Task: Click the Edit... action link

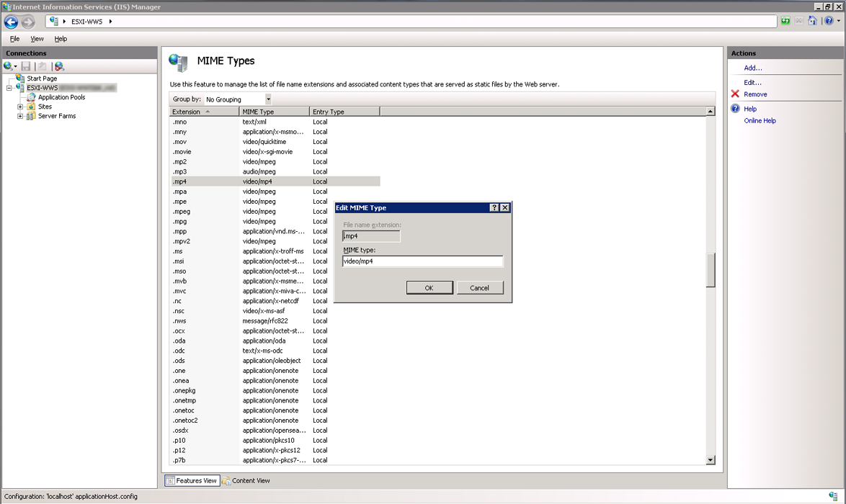Action: 752,83
